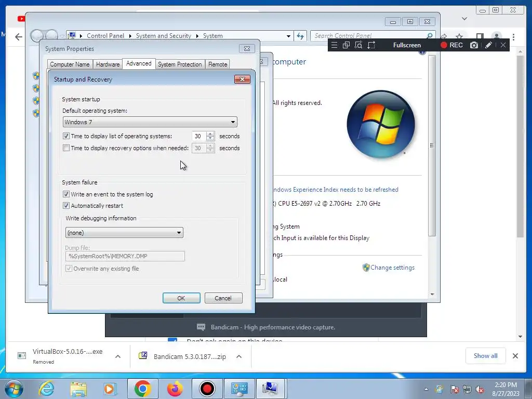Click OK in Startup and Recovery
Image resolution: width=532 pixels, height=399 pixels.
181,298
